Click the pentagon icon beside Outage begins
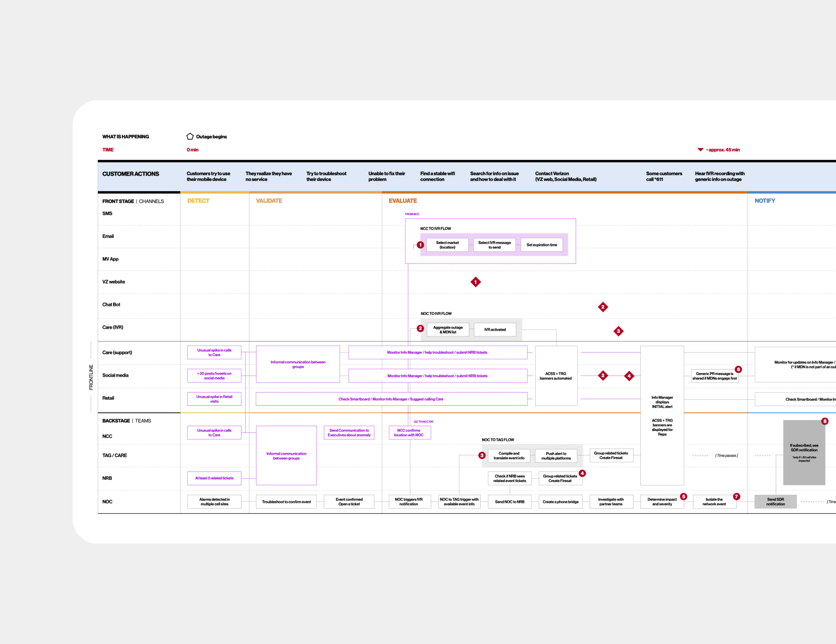 click(x=190, y=136)
